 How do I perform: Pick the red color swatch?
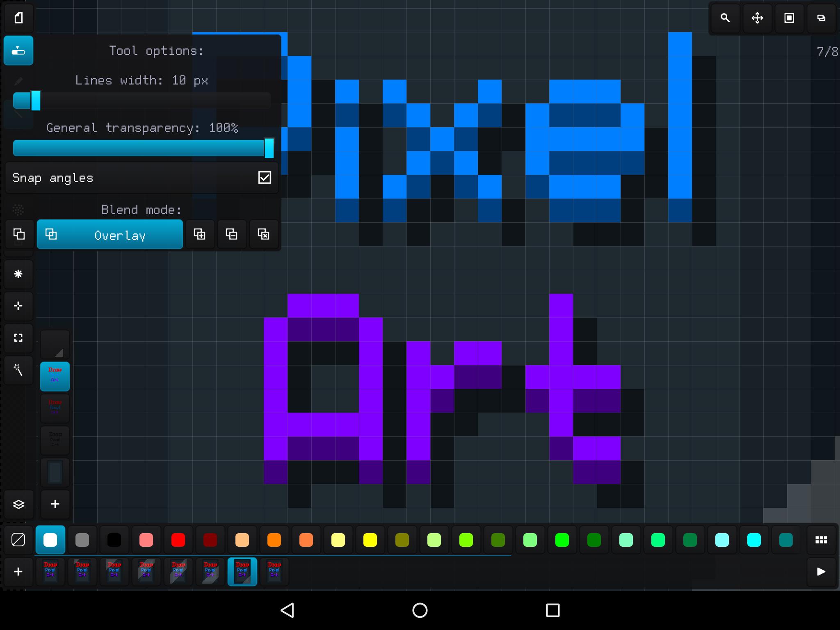point(178,540)
